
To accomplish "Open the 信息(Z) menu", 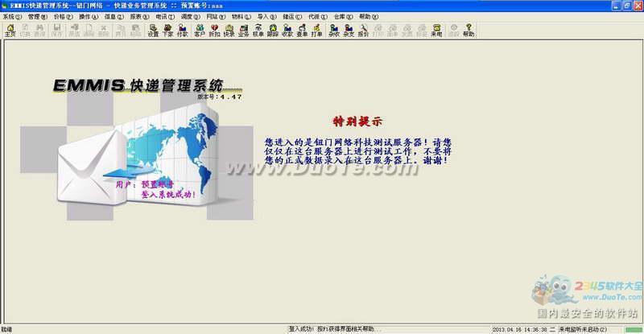I will coord(114,17).
